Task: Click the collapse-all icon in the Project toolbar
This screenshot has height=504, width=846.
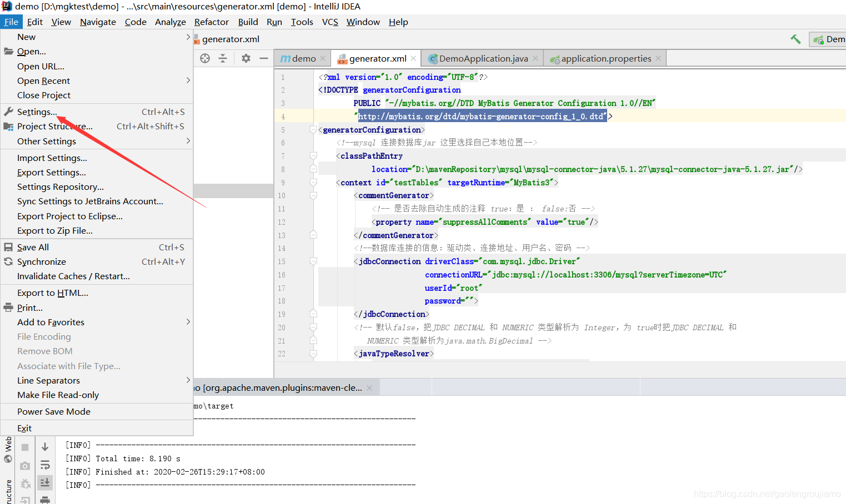Action: 223,58
